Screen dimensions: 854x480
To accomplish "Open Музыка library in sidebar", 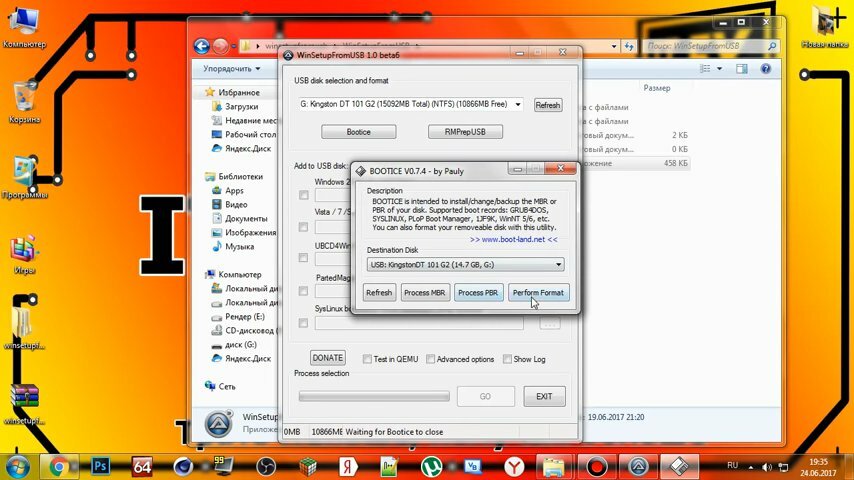I will 240,246.
